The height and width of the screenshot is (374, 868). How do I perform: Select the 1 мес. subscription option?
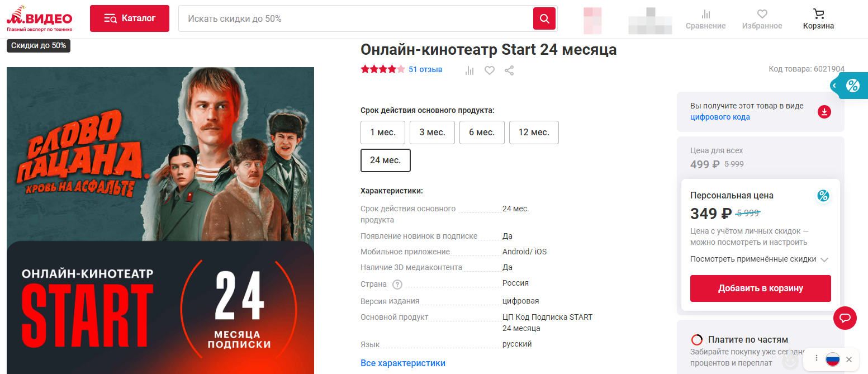click(x=383, y=132)
